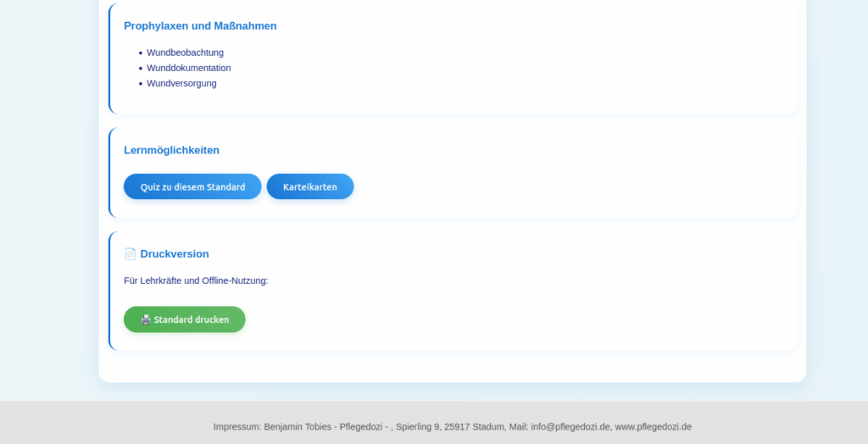Click the 'Für Lehrkräfte und Offline-Nutzung' text

[x=196, y=280]
